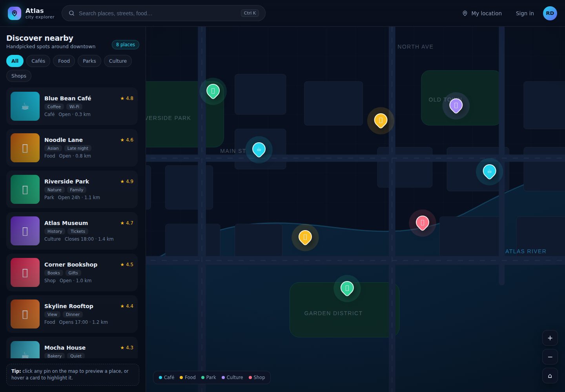Viewport: 565px width, 392px height.
Task: Select the yellow food pin below North Ave
Action: [381, 120]
